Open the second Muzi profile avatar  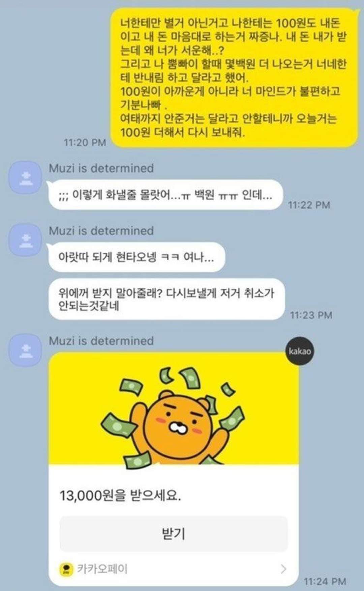(25, 240)
